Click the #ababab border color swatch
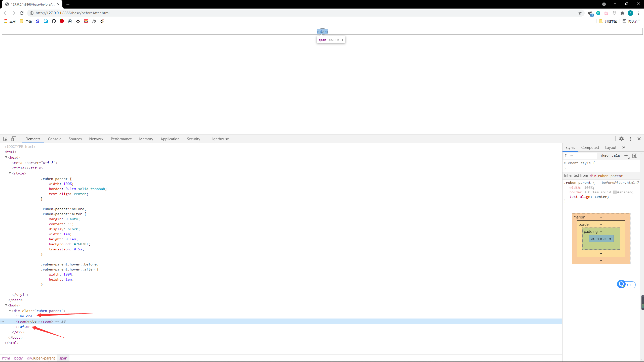 pos(615,192)
